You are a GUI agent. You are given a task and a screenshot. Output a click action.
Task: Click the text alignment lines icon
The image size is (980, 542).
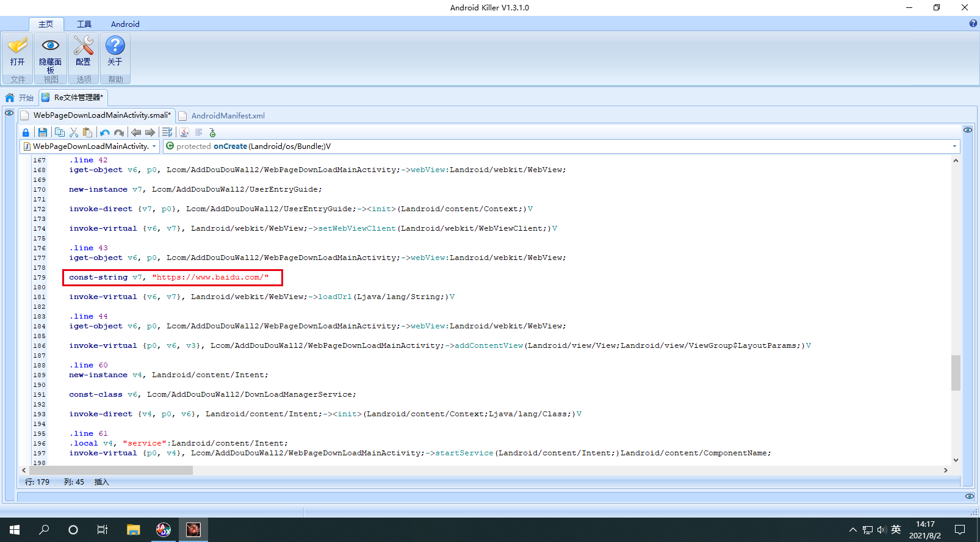pos(198,132)
